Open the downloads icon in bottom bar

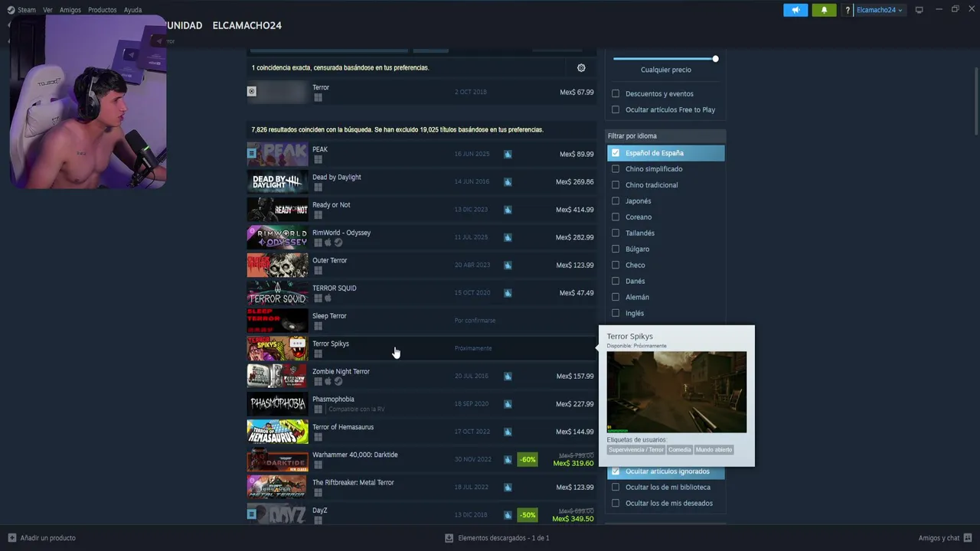449,538
